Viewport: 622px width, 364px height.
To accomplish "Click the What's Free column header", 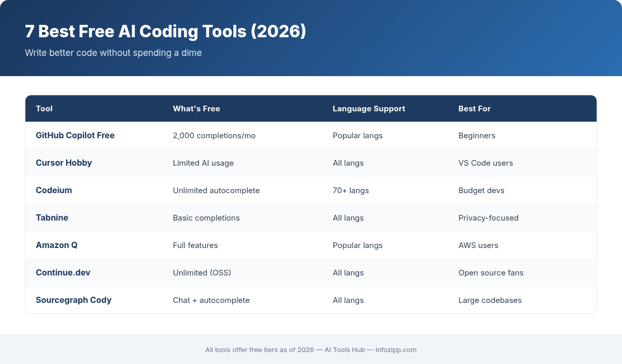I will [x=196, y=109].
